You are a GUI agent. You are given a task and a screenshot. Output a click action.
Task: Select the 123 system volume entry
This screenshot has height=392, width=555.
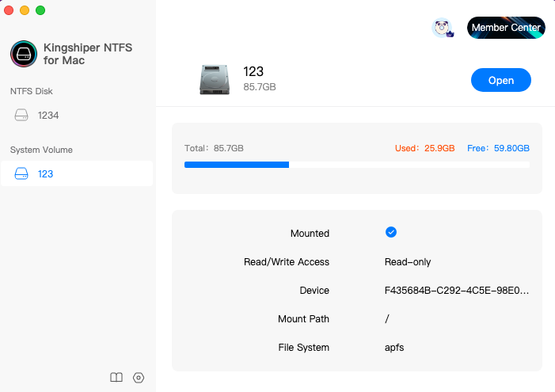pos(77,173)
